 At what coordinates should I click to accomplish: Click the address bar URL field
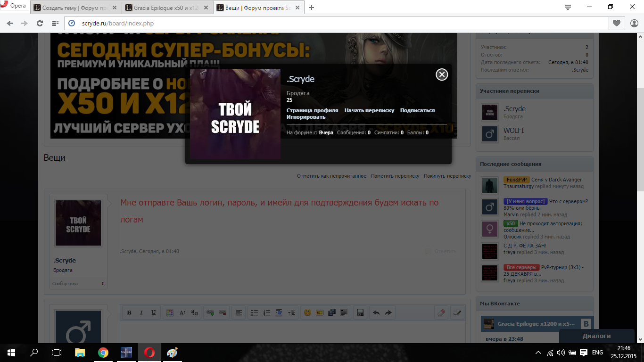pos(330,23)
